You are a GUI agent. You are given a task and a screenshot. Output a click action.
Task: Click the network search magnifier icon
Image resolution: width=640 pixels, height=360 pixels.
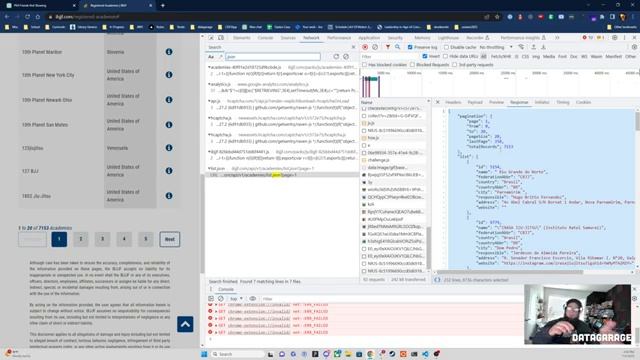click(x=398, y=47)
